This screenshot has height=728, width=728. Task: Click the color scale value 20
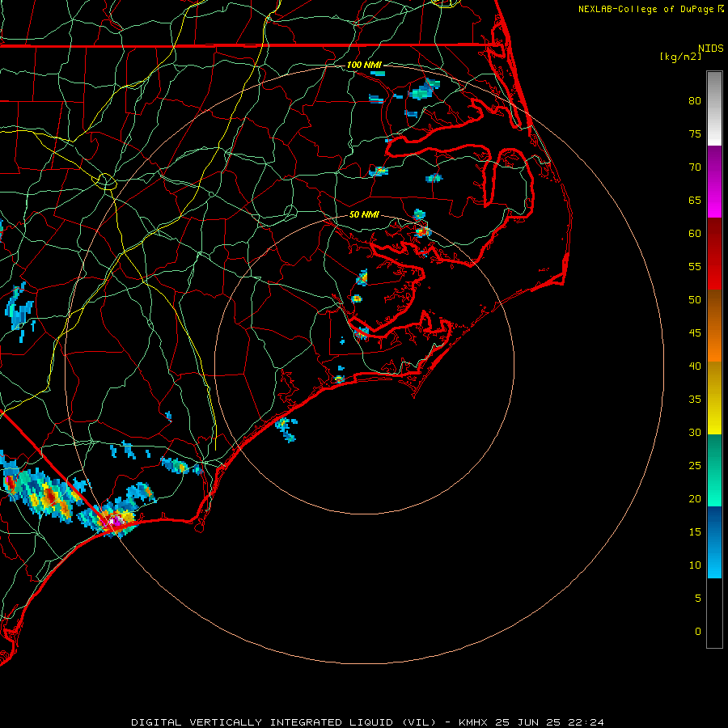695,498
